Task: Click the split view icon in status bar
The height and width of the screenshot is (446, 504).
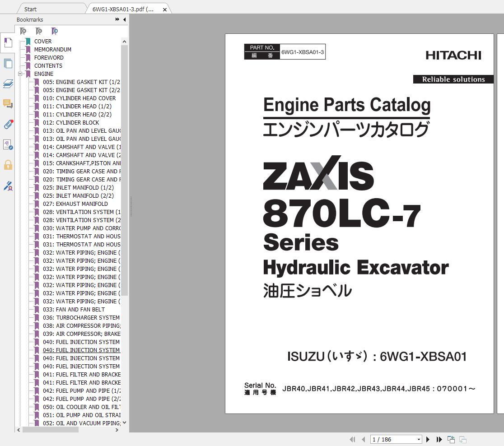Action: point(463,439)
